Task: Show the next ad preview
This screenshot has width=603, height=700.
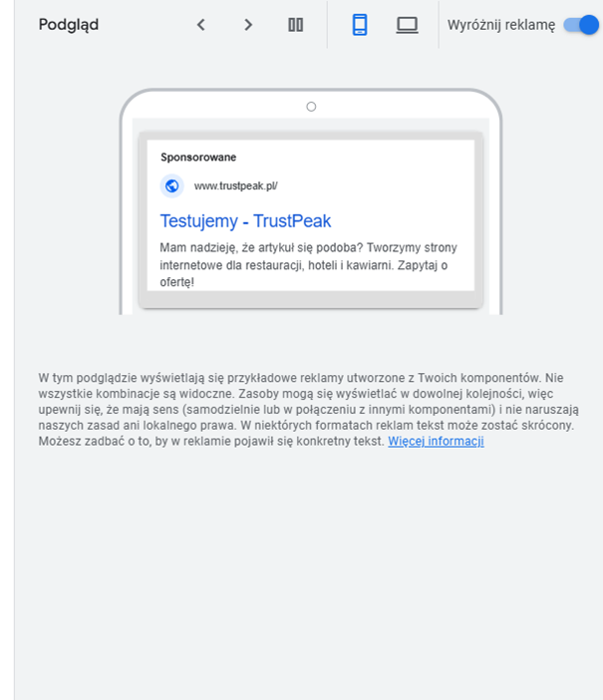Action: pos(248,25)
